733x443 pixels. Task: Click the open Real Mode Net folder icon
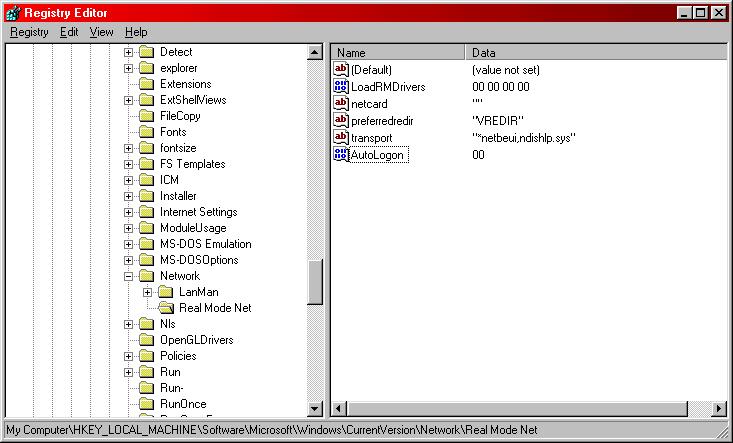pyautogui.click(x=166, y=307)
